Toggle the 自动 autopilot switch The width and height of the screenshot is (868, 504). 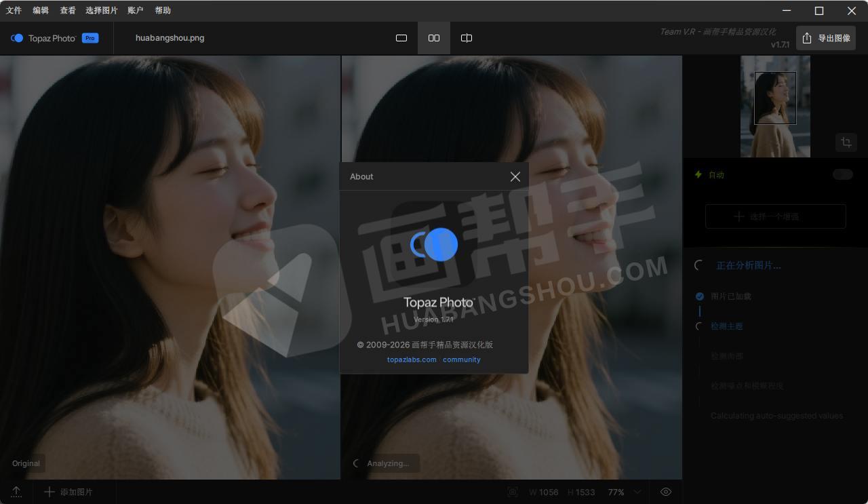843,174
